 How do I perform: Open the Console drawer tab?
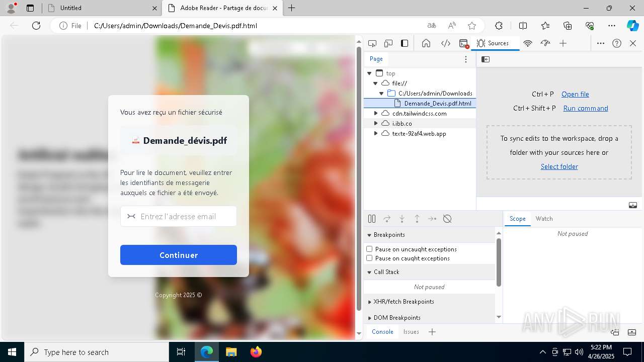(382, 331)
